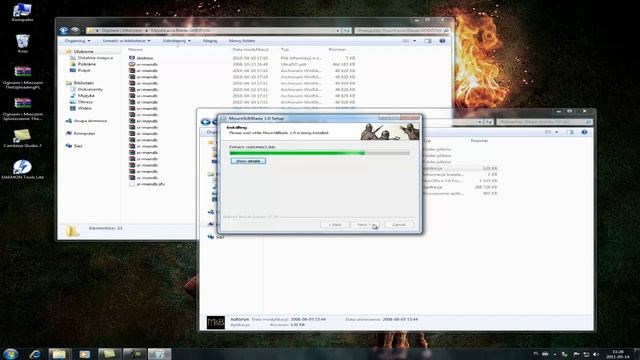Click Nagraj in the Explorer toolbar
Screen dimensions: 640x360
coord(210,41)
